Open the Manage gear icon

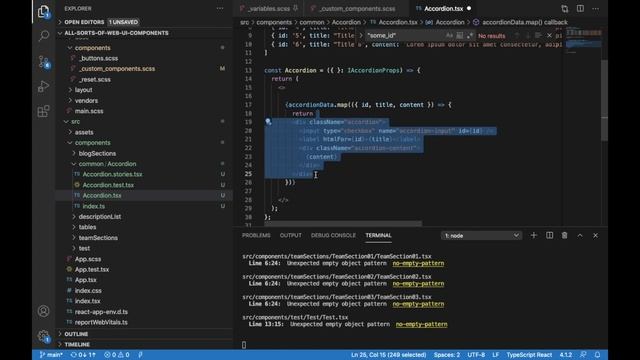pyautogui.click(x=43, y=336)
